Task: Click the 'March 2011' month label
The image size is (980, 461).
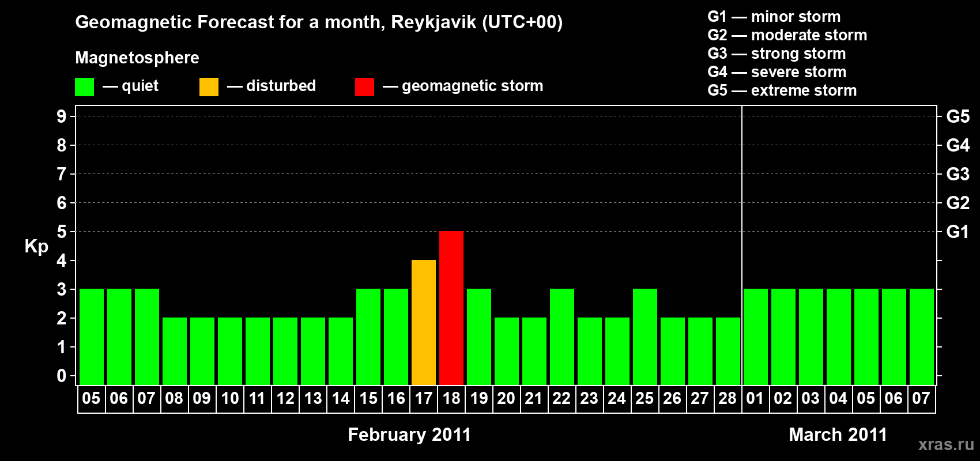Action: point(838,434)
